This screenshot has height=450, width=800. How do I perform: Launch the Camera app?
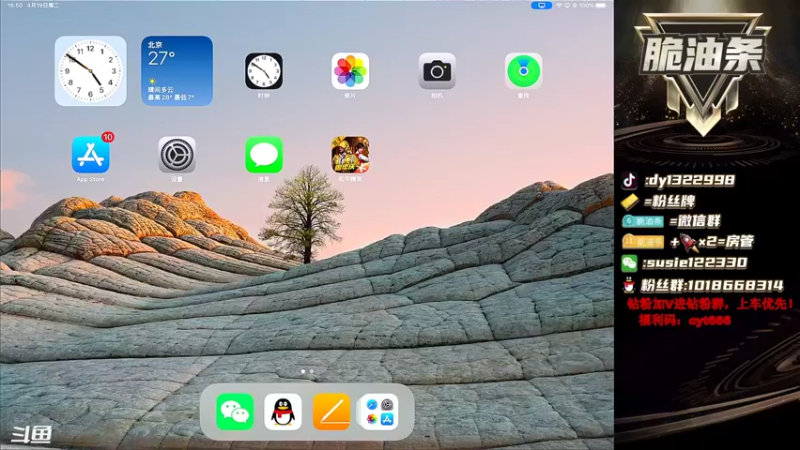(x=437, y=71)
